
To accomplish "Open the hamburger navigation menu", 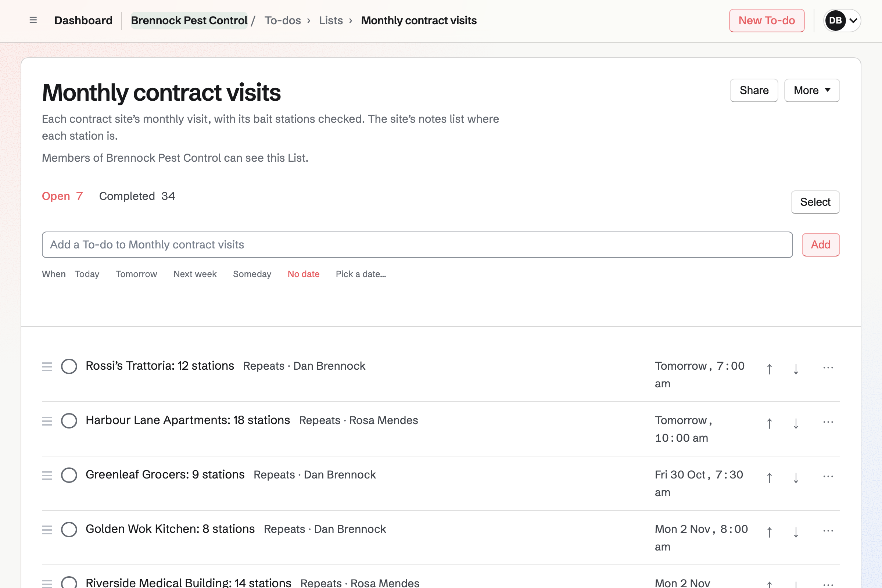I will (x=33, y=20).
